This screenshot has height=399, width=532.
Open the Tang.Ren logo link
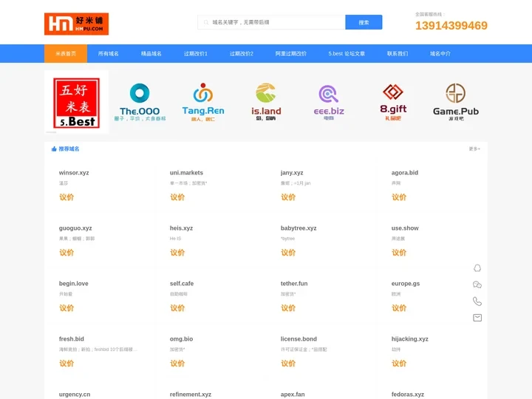tap(203, 102)
